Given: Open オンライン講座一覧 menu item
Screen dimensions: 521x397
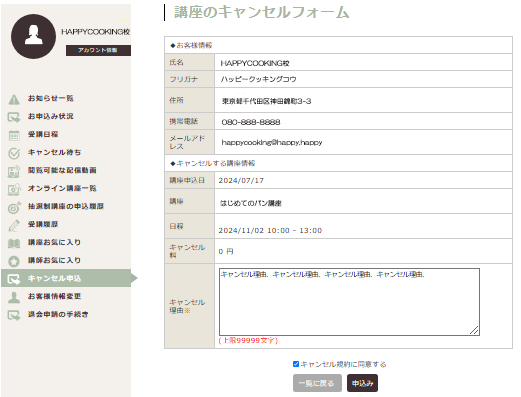Looking at the screenshot, I should [x=62, y=188].
